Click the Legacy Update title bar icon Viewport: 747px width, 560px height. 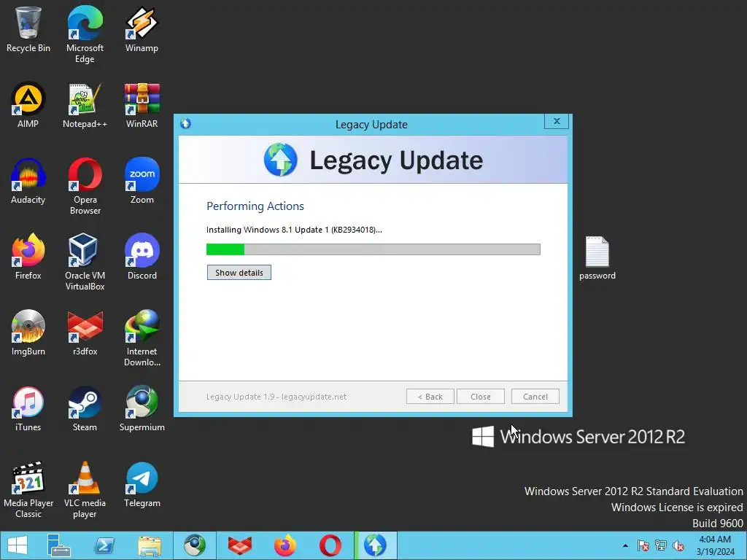tap(186, 124)
